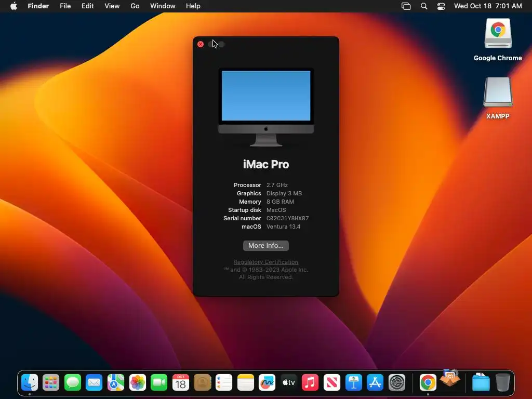The image size is (532, 399).
Task: Open Apple TV app in Dock
Action: pos(289,382)
